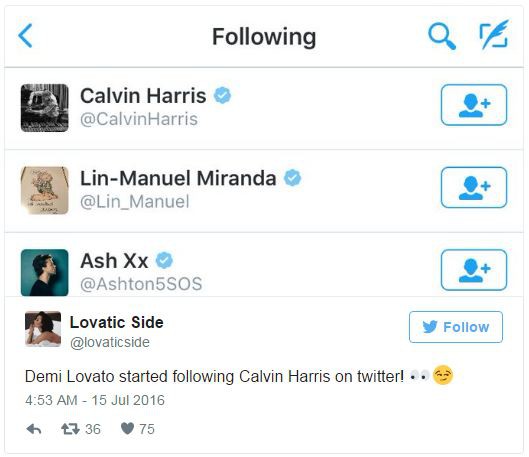Open the @CalvinHarris handle
The image size is (529, 457).
[139, 119]
